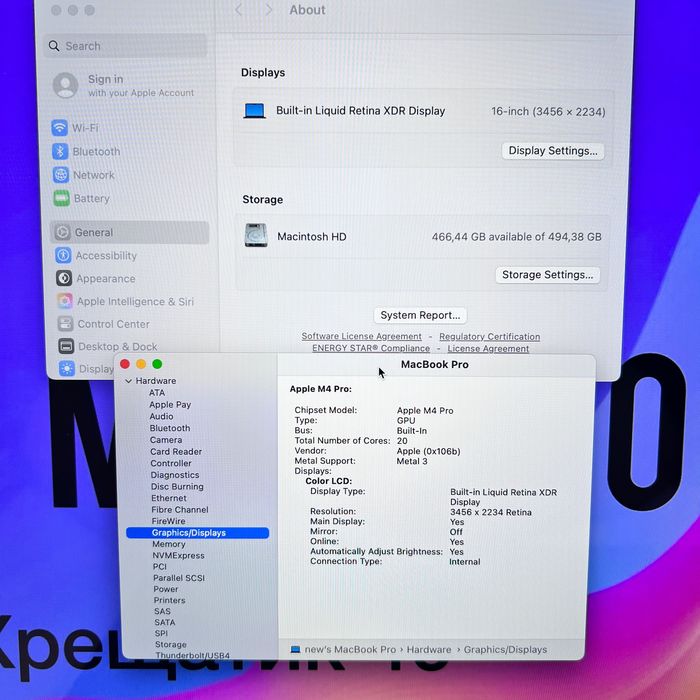Click the Control Center icon in the Settings sidebar
Screen dimensions: 700x700
(66, 324)
